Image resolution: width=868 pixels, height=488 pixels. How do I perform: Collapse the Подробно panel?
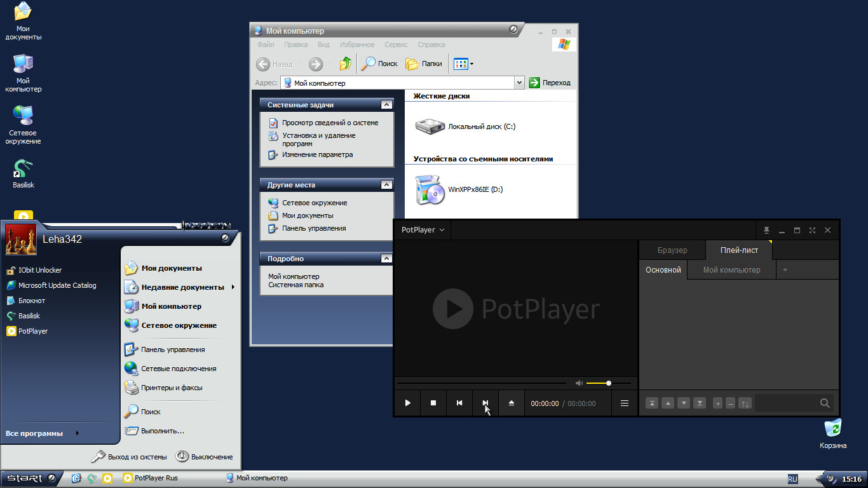(386, 259)
